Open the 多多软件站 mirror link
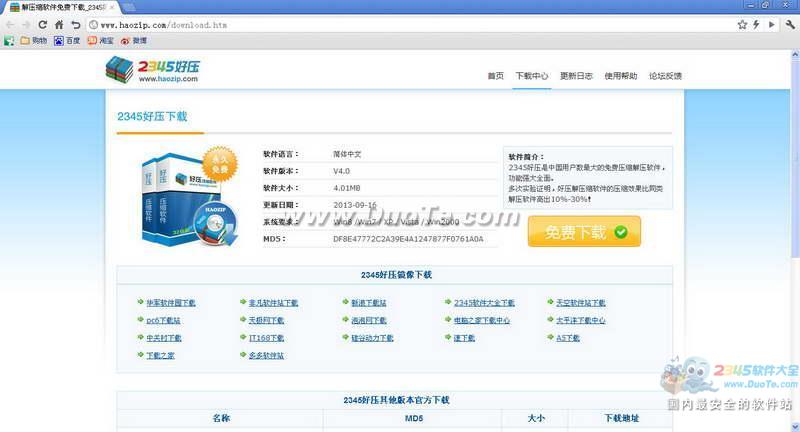This screenshot has height=432, width=800. pyautogui.click(x=266, y=355)
